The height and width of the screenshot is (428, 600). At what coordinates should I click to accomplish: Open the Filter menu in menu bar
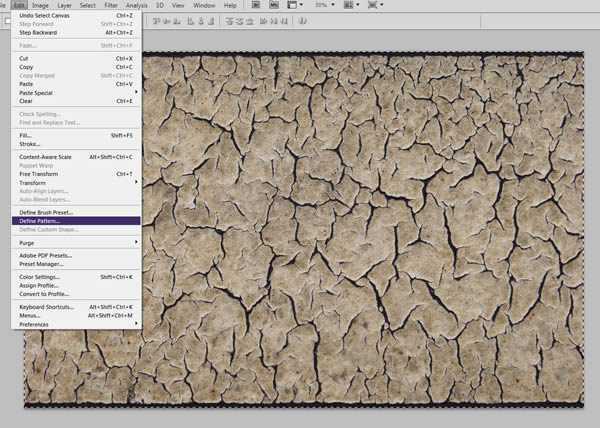[111, 5]
